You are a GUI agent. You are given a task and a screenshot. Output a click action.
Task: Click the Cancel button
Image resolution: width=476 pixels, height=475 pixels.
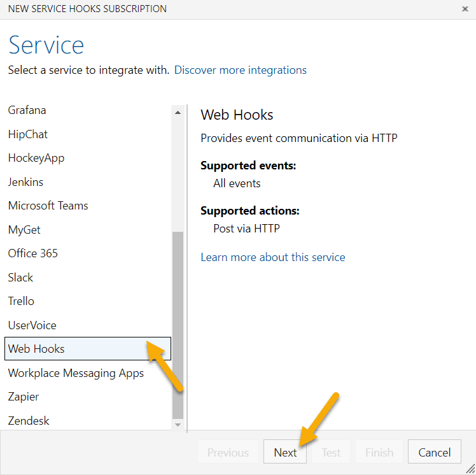pos(435,451)
